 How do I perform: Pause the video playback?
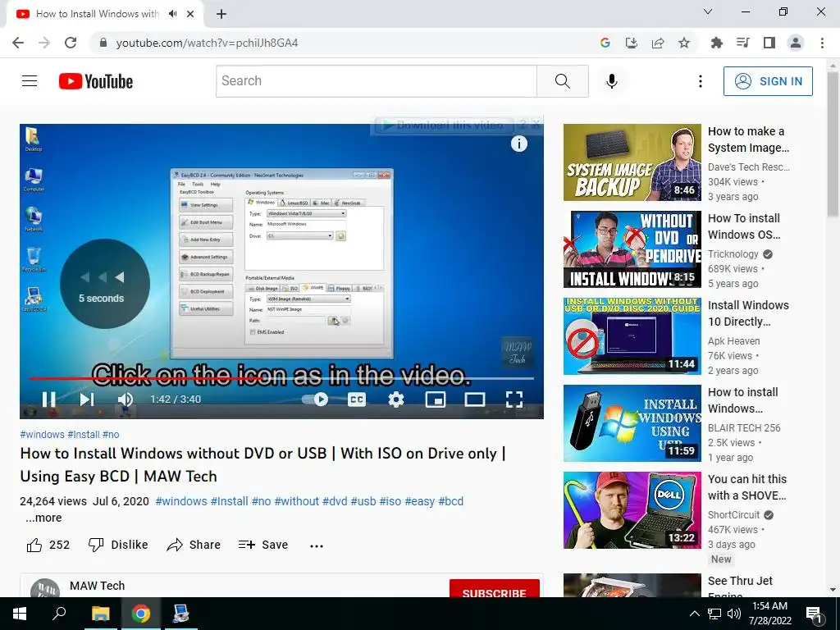48,399
